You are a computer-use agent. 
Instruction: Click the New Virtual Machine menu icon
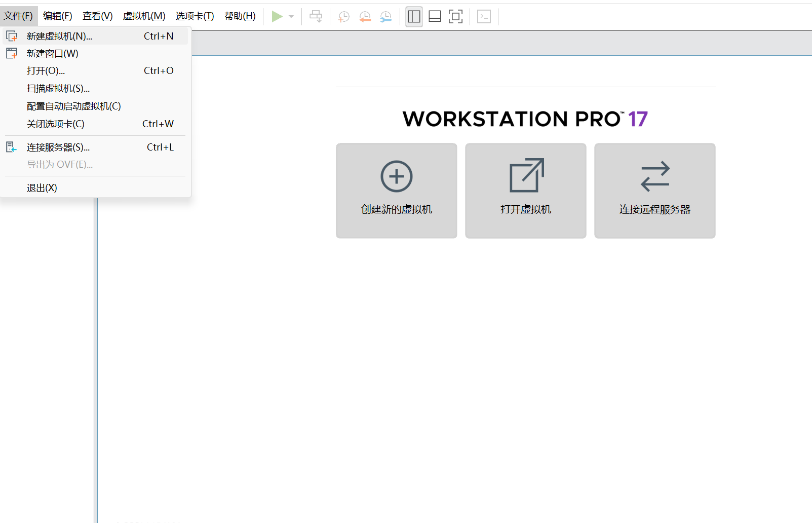coord(12,36)
